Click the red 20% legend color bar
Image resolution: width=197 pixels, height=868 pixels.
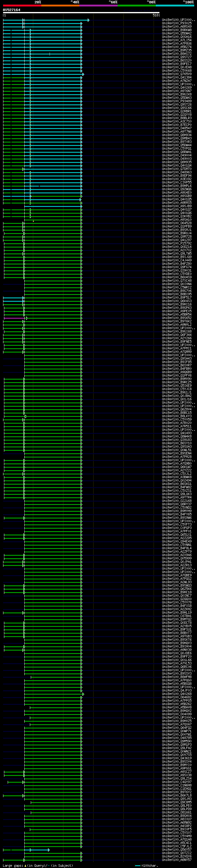click(x=22, y=6)
